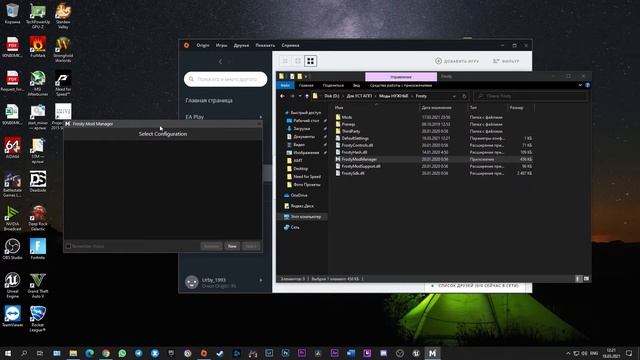640x360 pixels.
Task: Open the notification center icon
Action: point(629,353)
